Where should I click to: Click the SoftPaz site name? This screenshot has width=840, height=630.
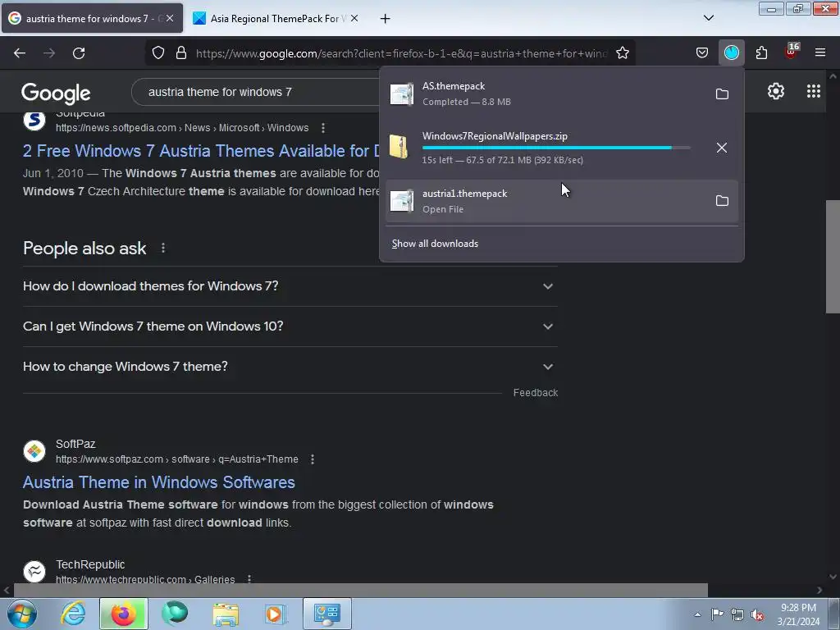coord(75,444)
